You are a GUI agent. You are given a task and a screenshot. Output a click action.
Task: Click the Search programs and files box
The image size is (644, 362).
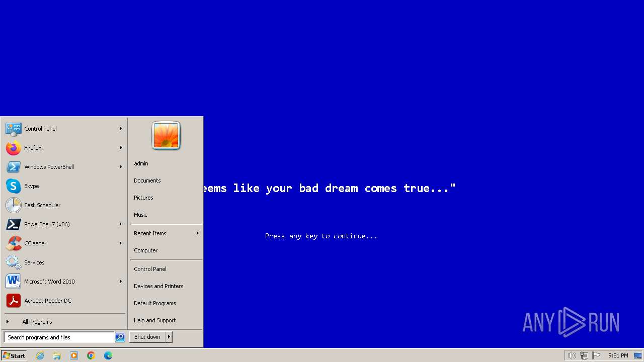[59, 337]
